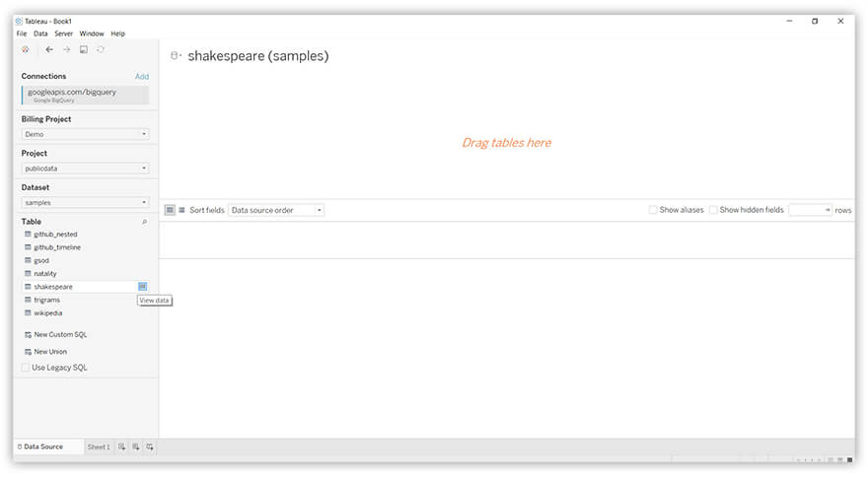Toggle Show hidden fields checkbox

(x=713, y=210)
